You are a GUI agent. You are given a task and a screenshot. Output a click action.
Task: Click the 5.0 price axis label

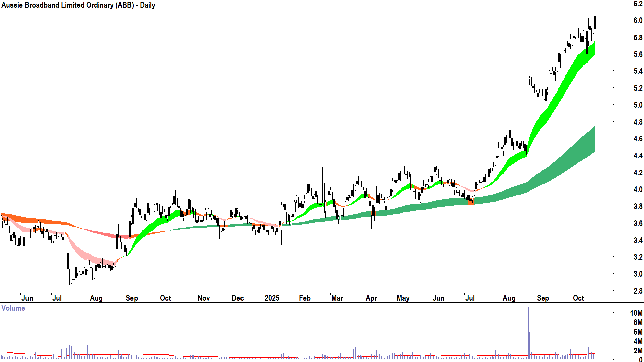(638, 105)
